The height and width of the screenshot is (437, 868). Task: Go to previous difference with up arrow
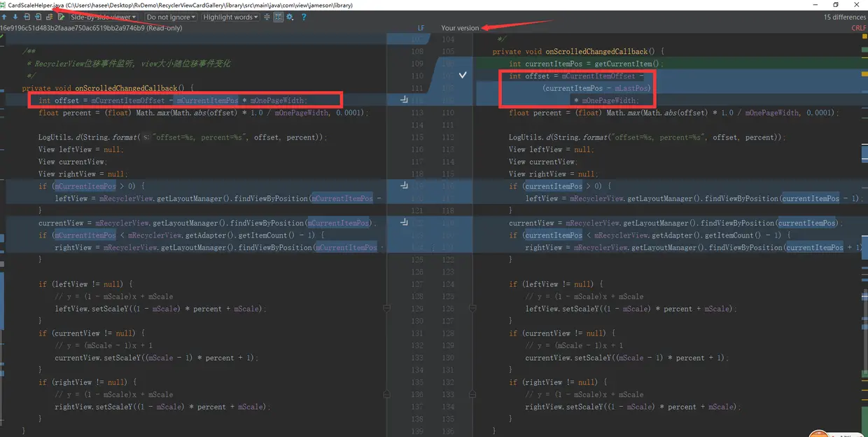coord(5,17)
